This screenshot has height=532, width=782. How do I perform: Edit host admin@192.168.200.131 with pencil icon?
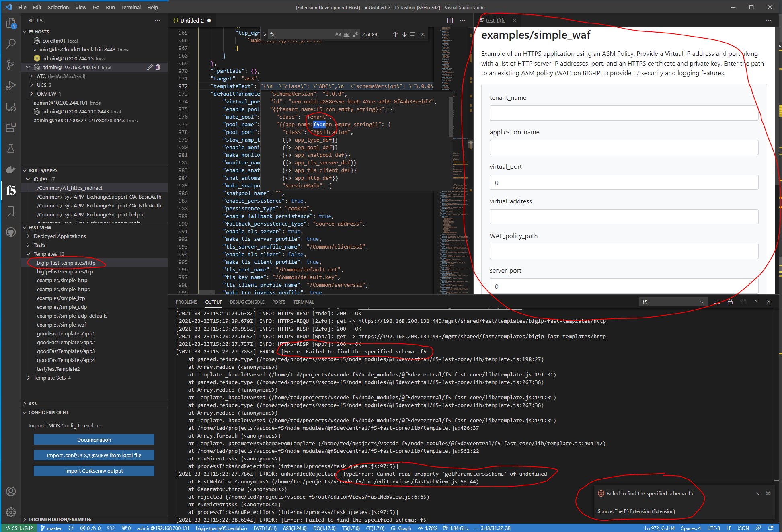(x=150, y=67)
